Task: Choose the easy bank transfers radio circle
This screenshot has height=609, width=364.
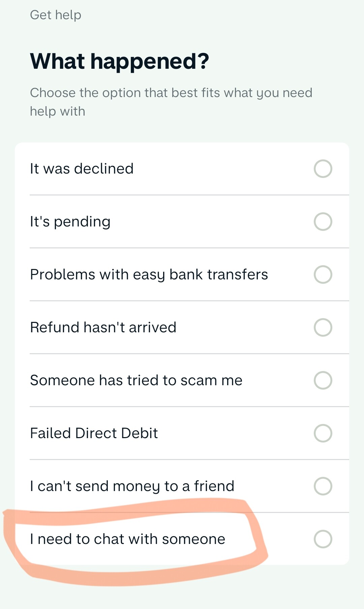Action: coord(323,274)
